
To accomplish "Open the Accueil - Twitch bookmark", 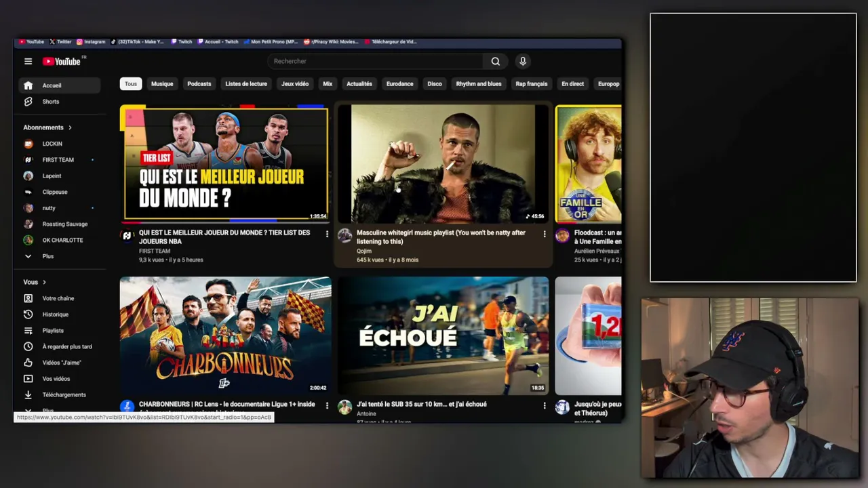I will (x=218, y=41).
